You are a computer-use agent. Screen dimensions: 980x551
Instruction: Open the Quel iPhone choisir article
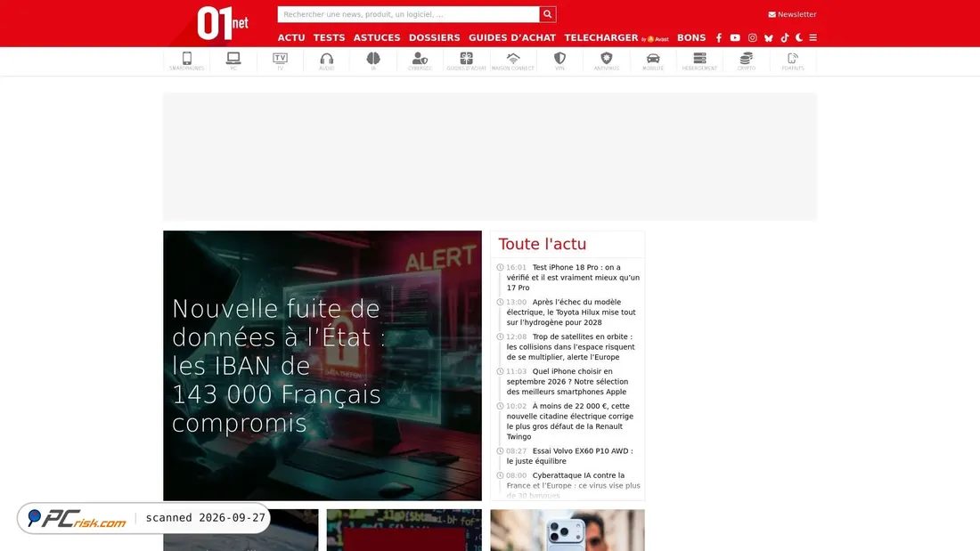coord(567,381)
